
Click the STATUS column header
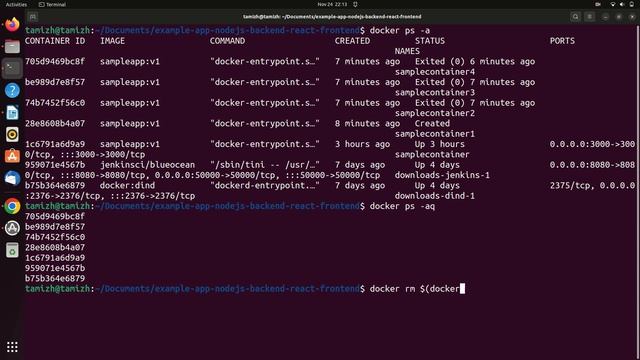[430, 41]
